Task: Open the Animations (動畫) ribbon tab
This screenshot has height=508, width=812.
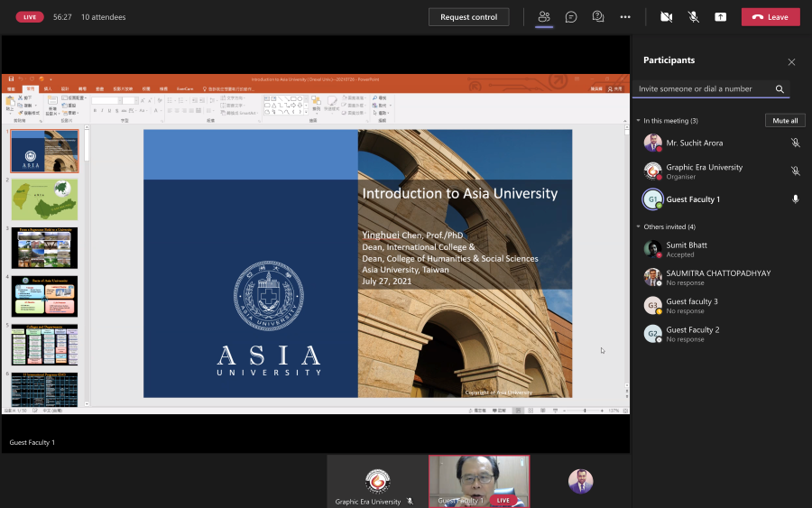Action: click(100, 89)
